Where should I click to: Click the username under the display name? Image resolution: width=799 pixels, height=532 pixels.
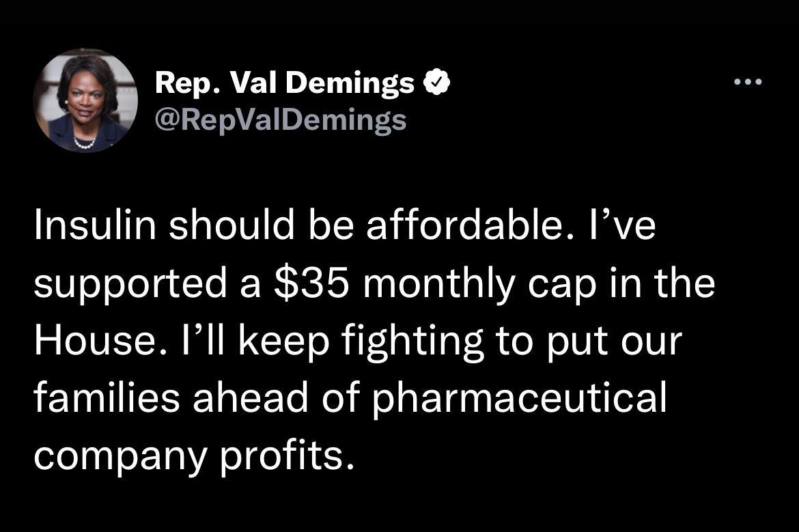pyautogui.click(x=281, y=119)
